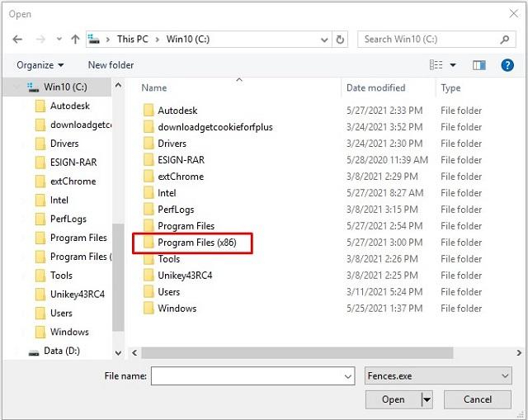Select Users in the navigation tree
The height and width of the screenshot is (420, 528).
tap(61, 314)
